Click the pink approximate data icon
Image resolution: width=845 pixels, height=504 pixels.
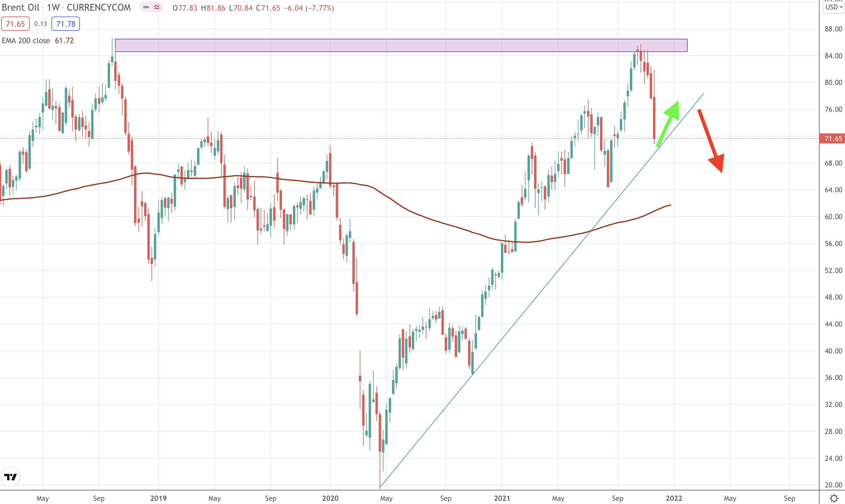(x=157, y=7)
